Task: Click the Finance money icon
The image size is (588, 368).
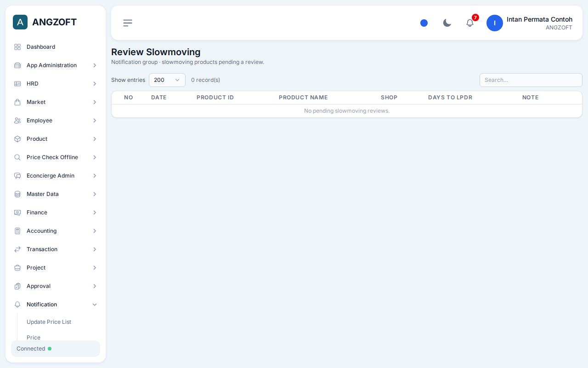Action: [17, 213]
